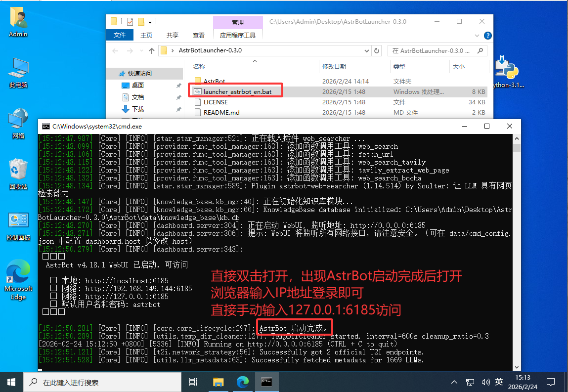Go up one folder level in Explorer
The height and width of the screenshot is (392, 568).
click(152, 51)
